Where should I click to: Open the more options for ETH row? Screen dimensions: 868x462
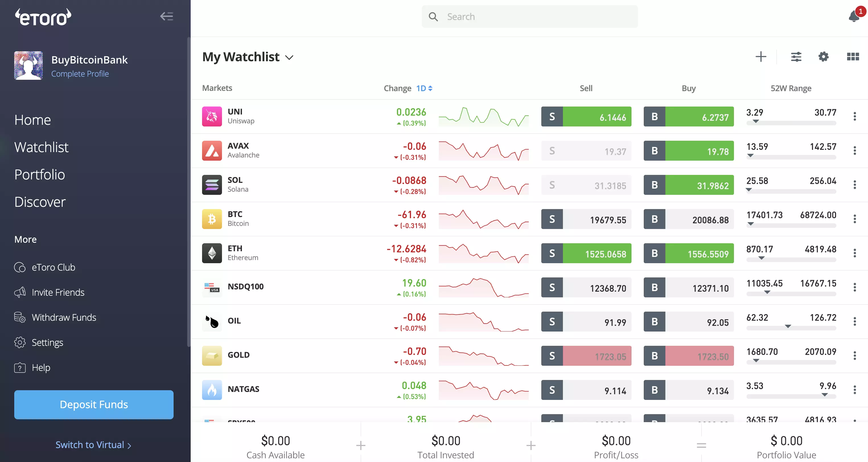pyautogui.click(x=855, y=253)
